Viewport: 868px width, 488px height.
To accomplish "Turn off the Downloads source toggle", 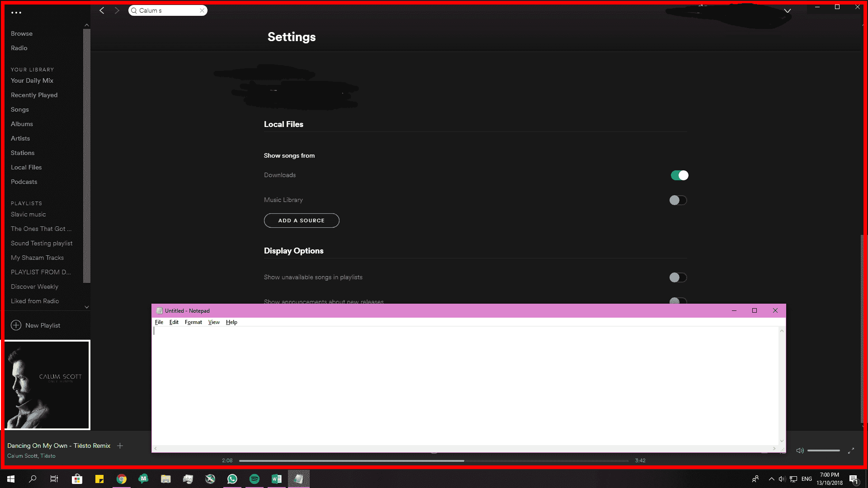I will pyautogui.click(x=679, y=175).
